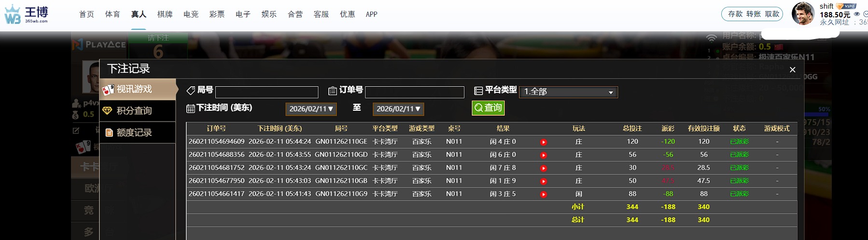Open the end date picker after 至
868x240 pixels.
(398, 109)
